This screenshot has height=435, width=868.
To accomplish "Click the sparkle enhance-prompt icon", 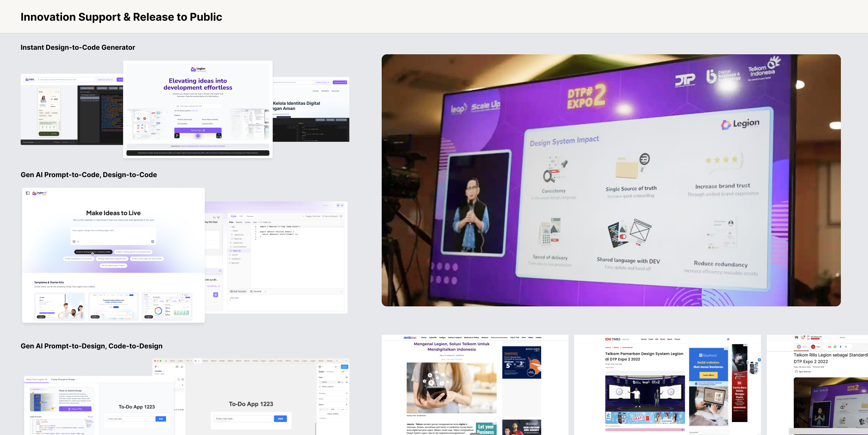I will tap(78, 241).
